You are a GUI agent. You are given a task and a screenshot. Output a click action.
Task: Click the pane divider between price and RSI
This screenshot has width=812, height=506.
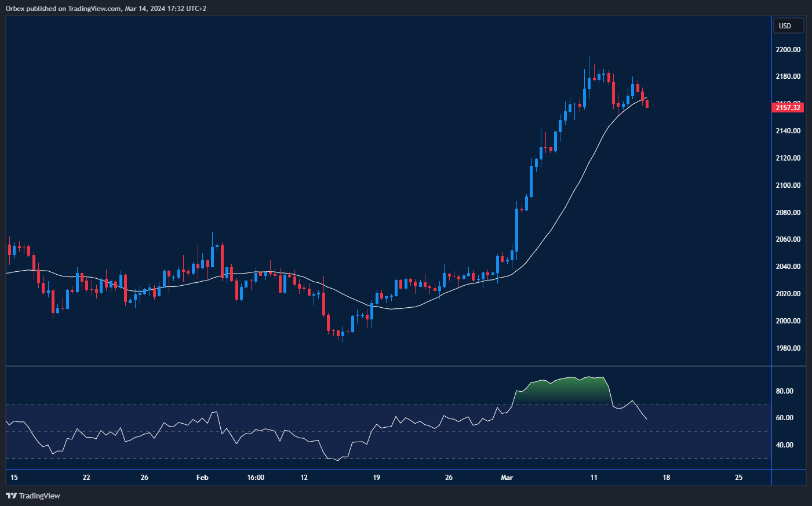[388, 366]
